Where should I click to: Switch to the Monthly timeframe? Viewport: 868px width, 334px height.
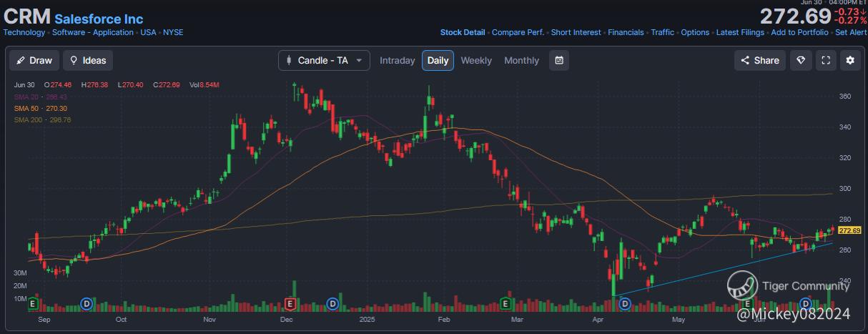pos(522,61)
